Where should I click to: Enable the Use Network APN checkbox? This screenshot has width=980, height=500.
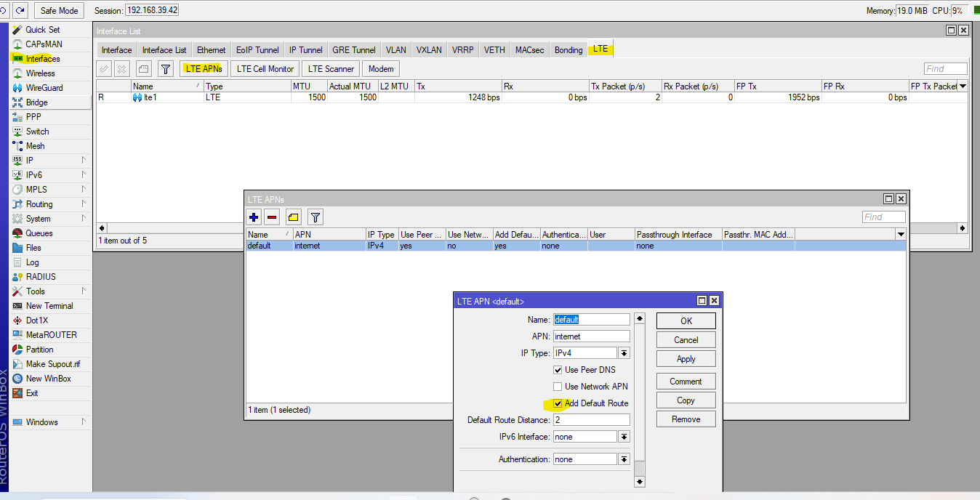[x=558, y=387]
